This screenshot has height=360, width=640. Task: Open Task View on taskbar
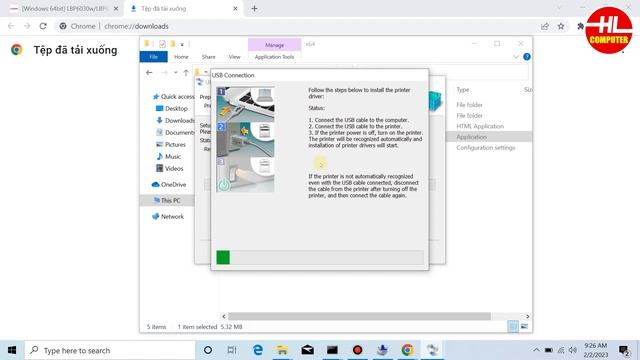coord(232,350)
